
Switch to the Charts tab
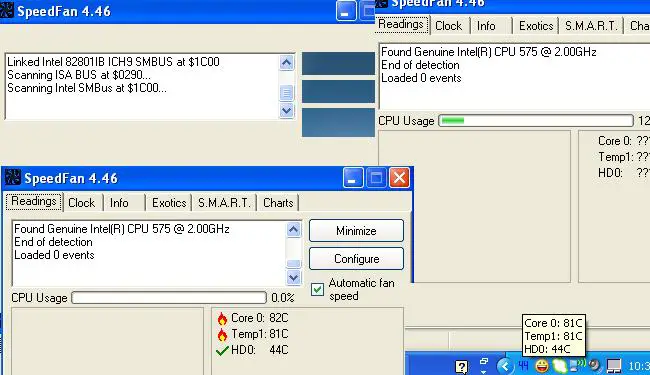[x=278, y=203]
